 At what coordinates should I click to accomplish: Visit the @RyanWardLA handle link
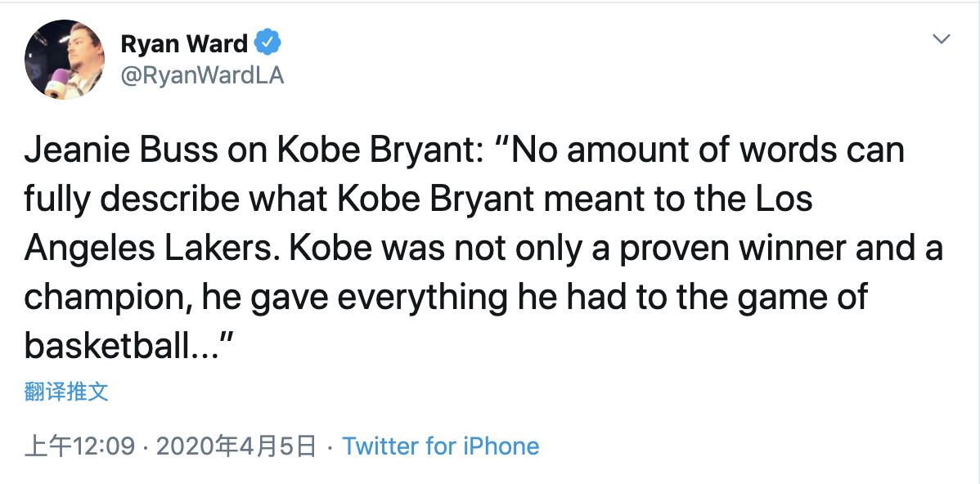(202, 75)
